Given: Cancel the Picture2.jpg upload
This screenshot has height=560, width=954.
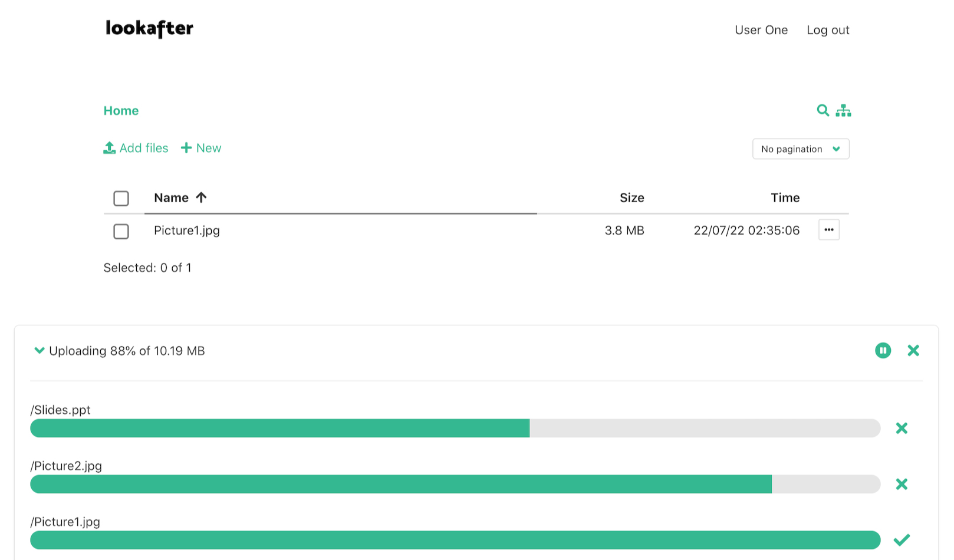Looking at the screenshot, I should (x=902, y=485).
